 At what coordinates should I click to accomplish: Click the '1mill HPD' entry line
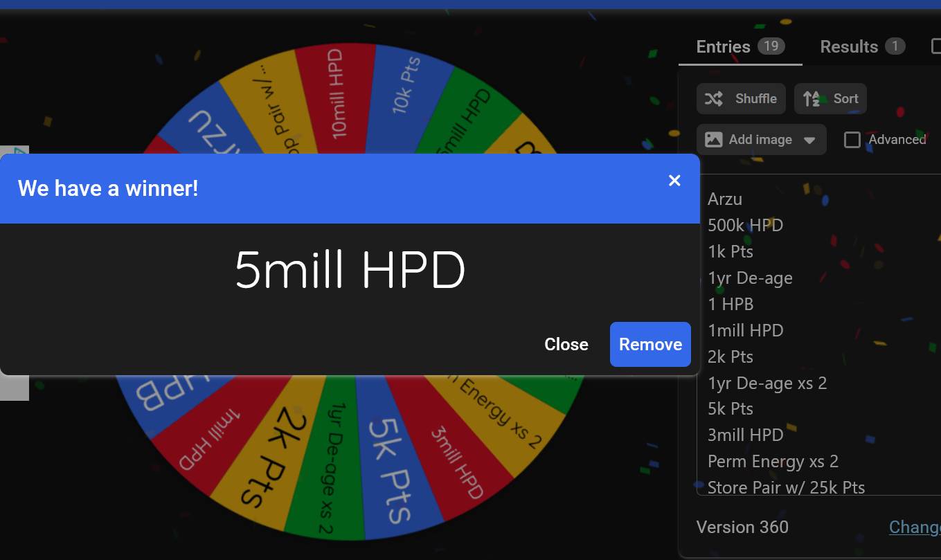(x=746, y=331)
